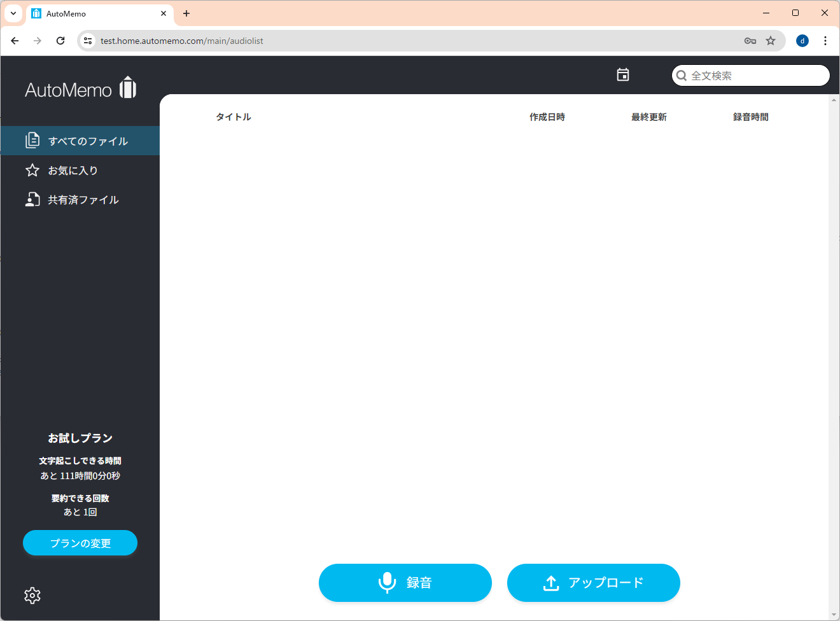Open the Chrome profile avatar d

tap(802, 41)
